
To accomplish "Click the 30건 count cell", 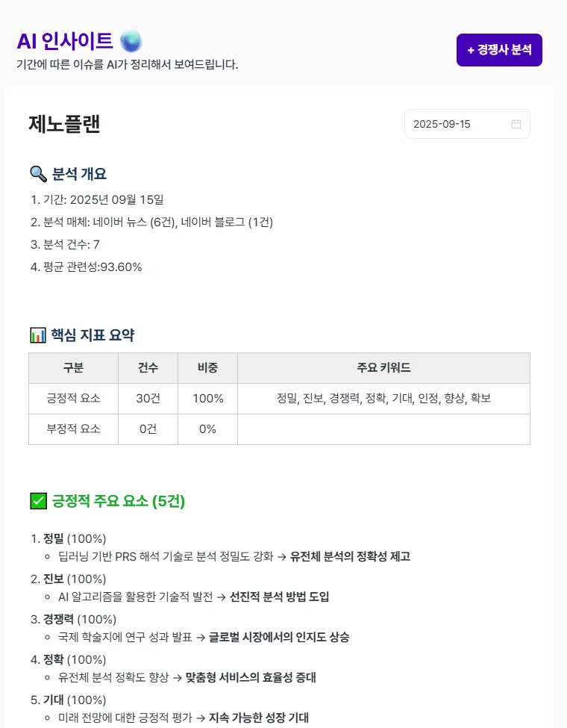I will pyautogui.click(x=148, y=399).
